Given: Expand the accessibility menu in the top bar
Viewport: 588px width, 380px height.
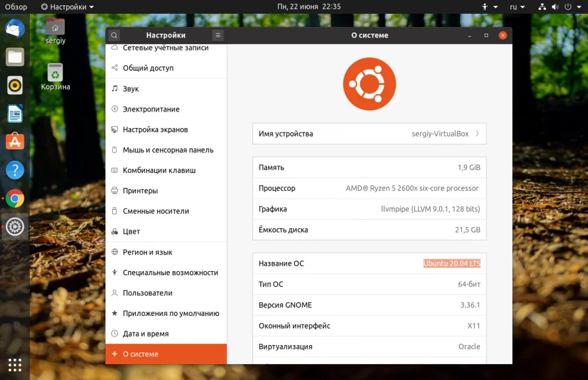Looking at the screenshot, I should 490,7.
